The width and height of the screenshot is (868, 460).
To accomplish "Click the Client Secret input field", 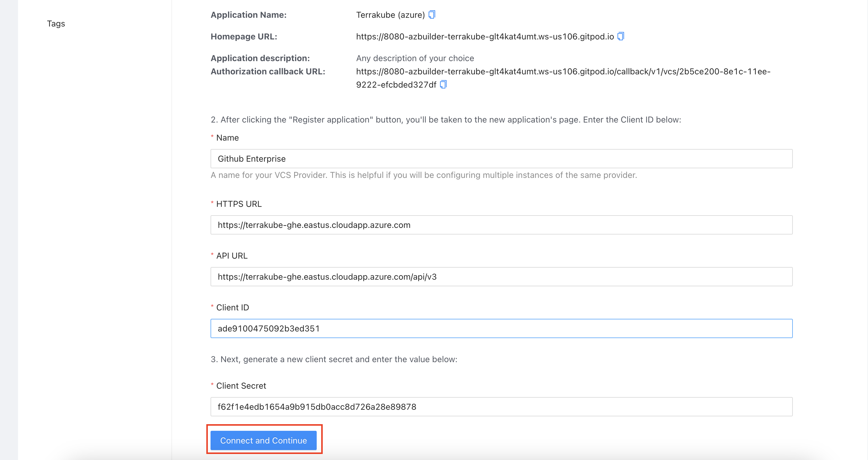I will pyautogui.click(x=501, y=407).
